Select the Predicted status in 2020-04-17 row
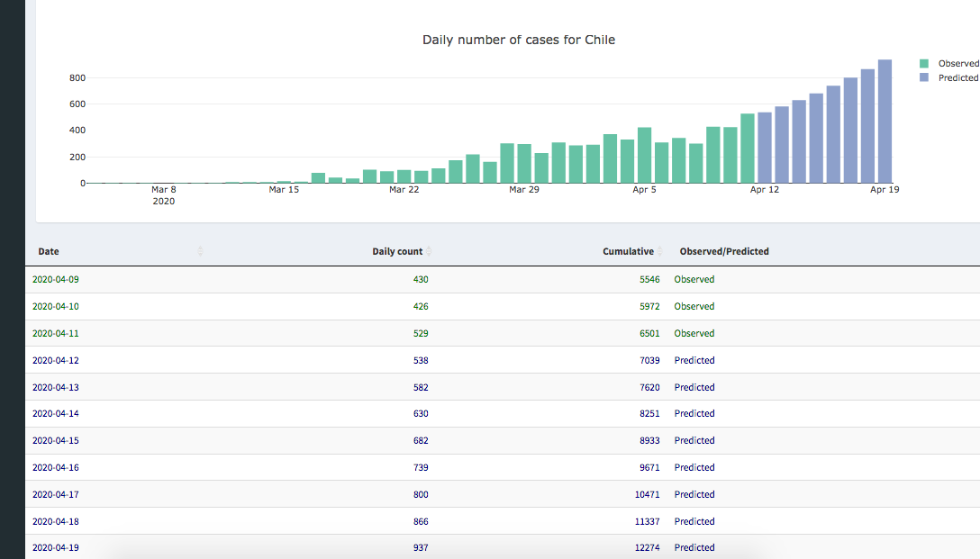Screen dimensions: 980x559 pyautogui.click(x=694, y=495)
